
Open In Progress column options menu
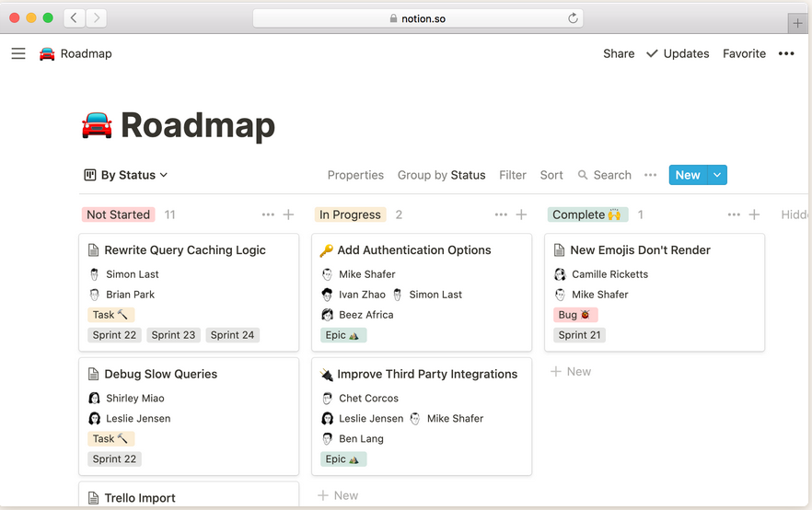coord(501,214)
